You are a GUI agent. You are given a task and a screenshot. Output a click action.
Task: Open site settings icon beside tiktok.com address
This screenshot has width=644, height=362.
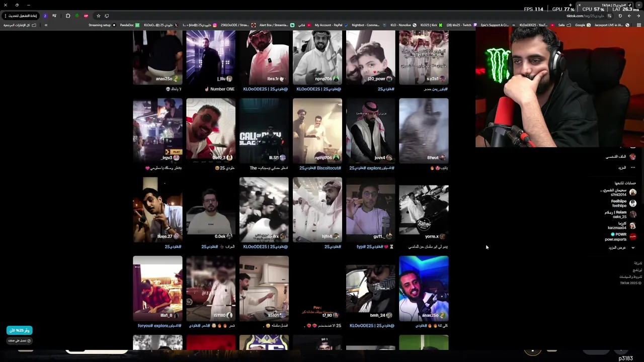(x=609, y=16)
